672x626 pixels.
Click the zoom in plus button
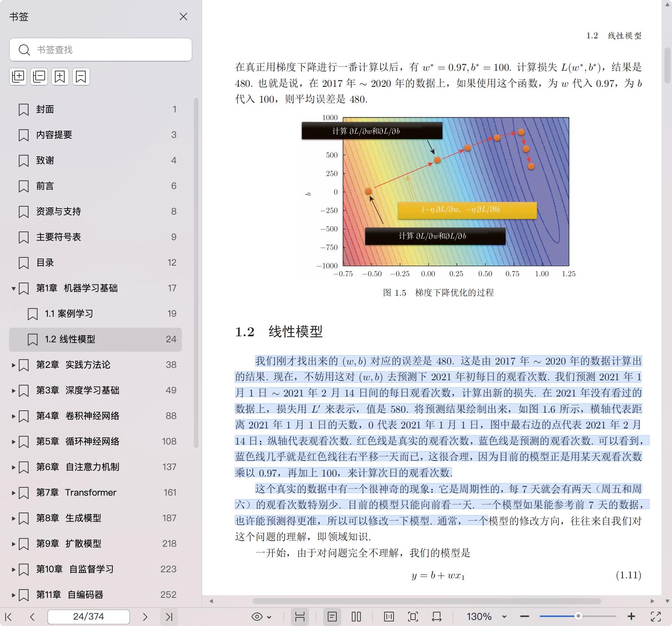tap(631, 617)
